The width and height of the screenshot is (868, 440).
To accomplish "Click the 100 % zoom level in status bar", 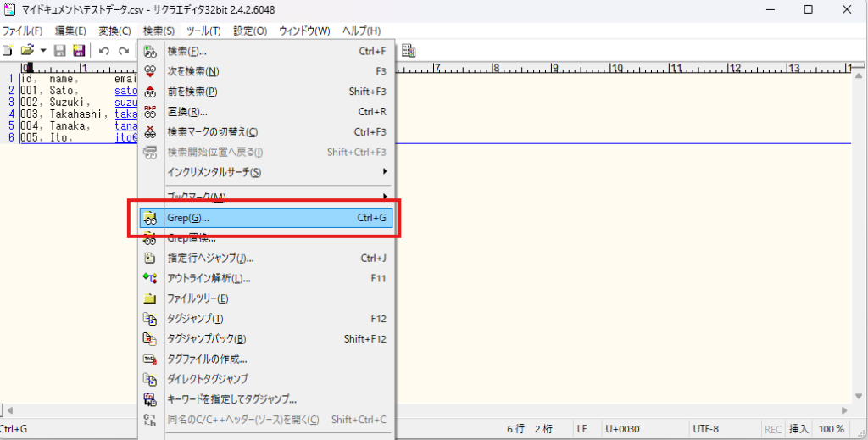I will tap(832, 429).
